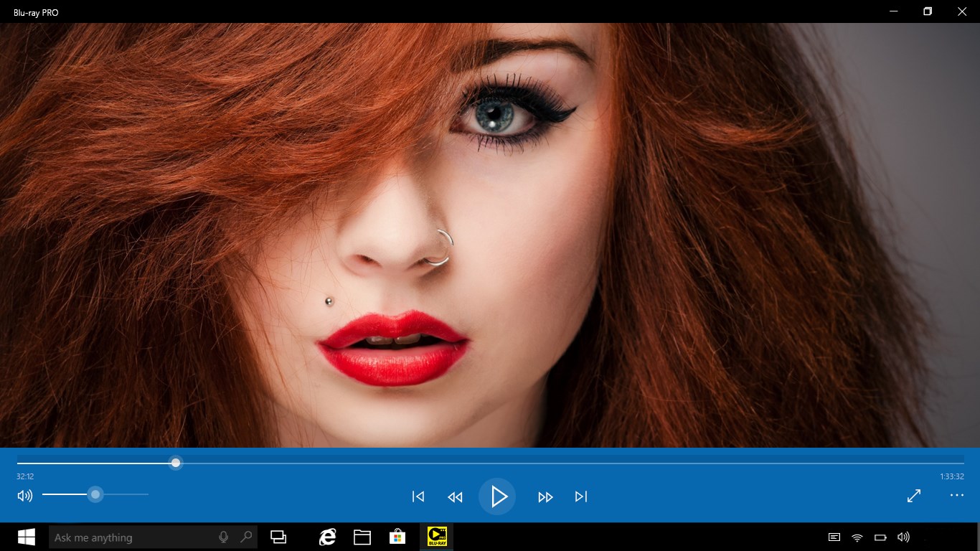Launch Internet Explorer from the taskbar

(328, 537)
